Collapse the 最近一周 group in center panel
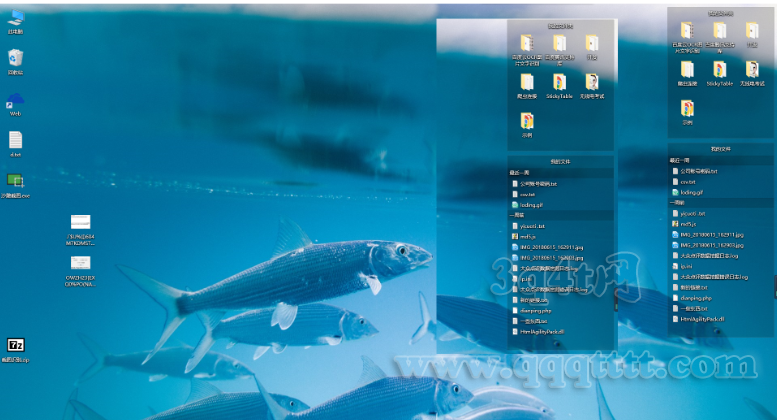Image resolution: width=777 pixels, height=420 pixels. (x=560, y=173)
